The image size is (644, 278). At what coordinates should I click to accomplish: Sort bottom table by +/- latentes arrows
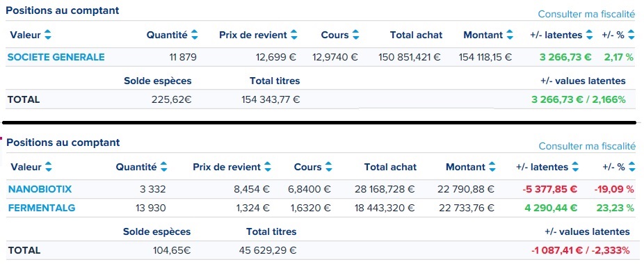tap(575, 167)
